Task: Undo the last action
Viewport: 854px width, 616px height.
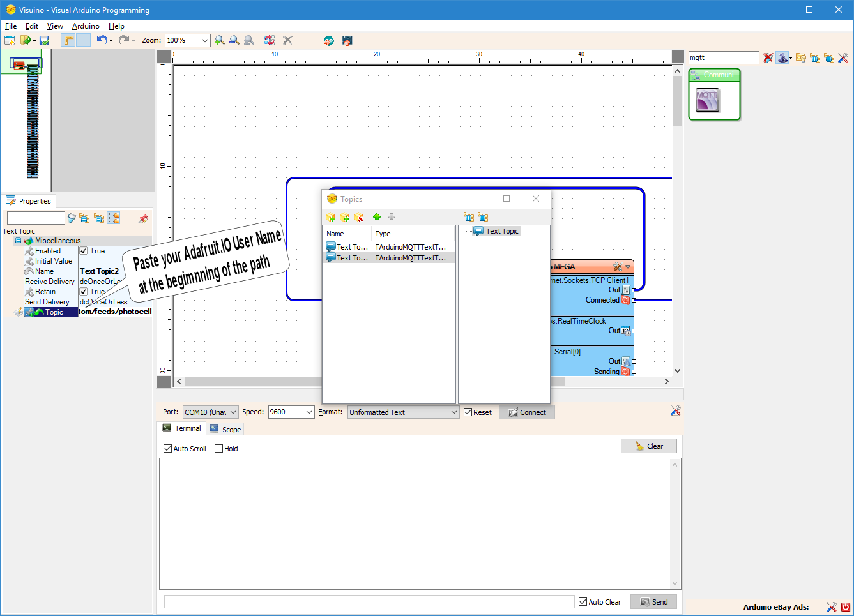Action: point(102,40)
